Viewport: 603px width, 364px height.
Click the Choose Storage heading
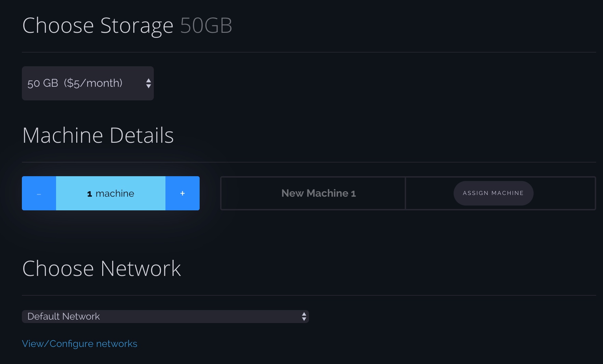point(98,25)
